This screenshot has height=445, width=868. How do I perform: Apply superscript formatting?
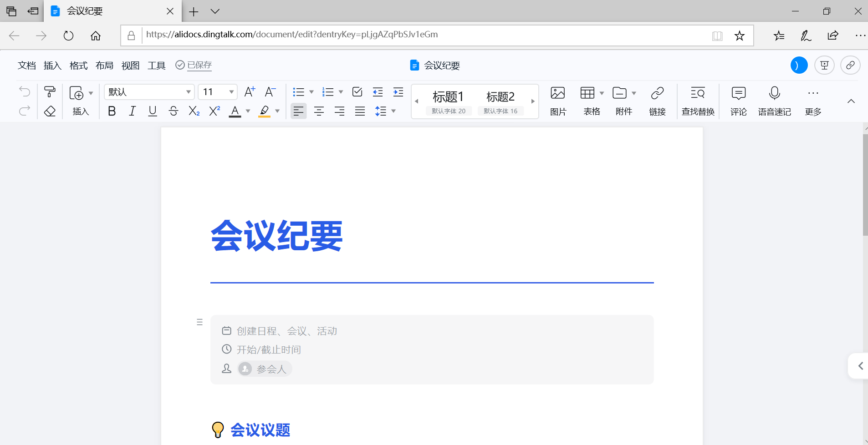point(214,111)
